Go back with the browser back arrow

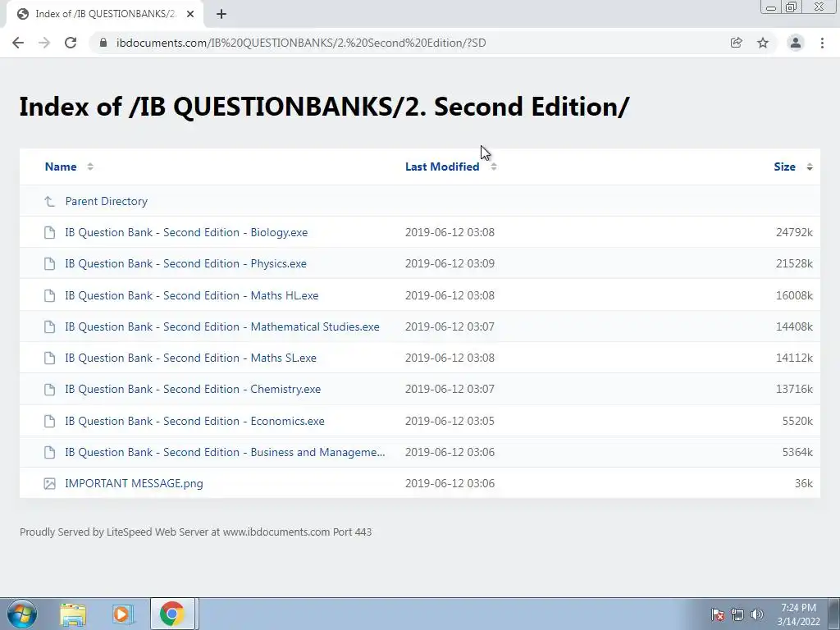point(18,43)
